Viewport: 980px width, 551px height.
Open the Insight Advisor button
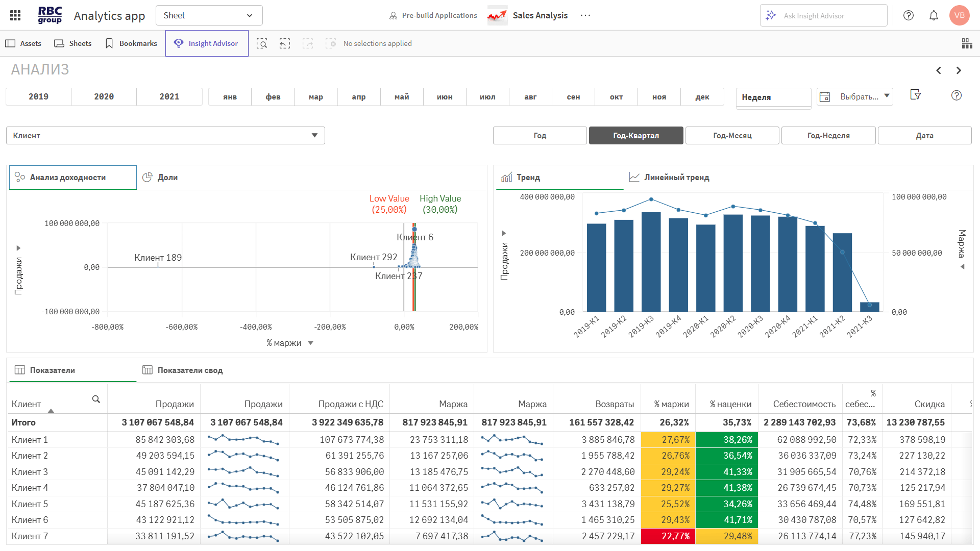(x=207, y=43)
